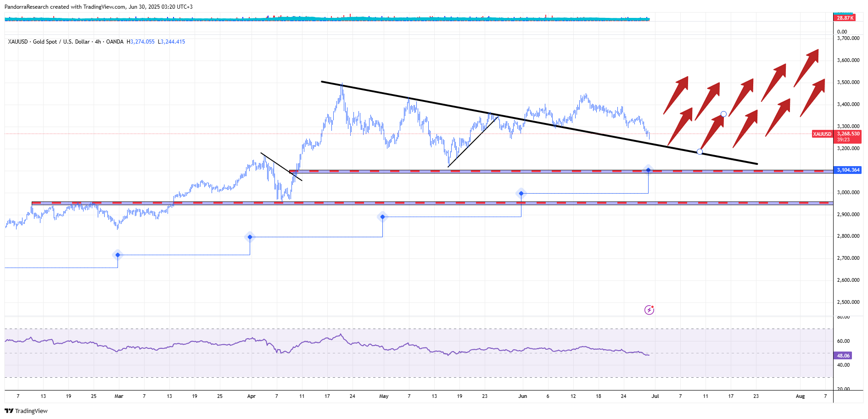Click the 2,900.000 price axis label
868x419 pixels.
pyautogui.click(x=848, y=214)
